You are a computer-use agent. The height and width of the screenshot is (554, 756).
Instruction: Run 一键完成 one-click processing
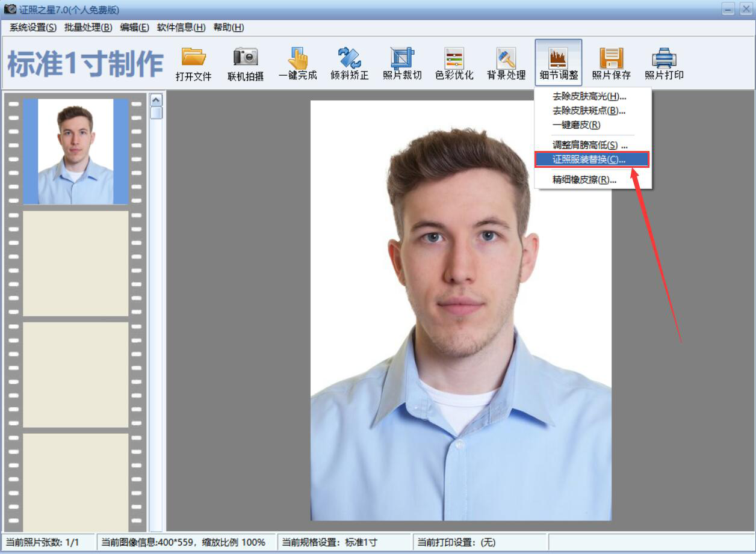pos(298,63)
